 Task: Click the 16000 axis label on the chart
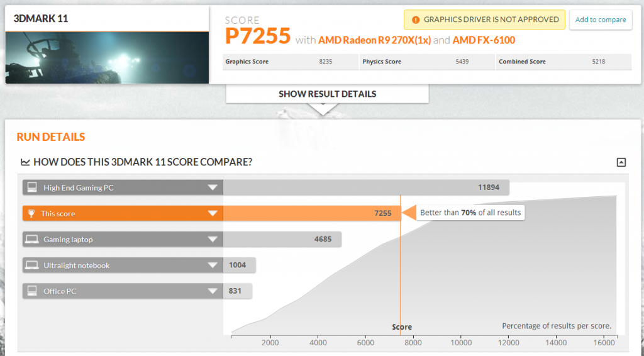point(604,342)
